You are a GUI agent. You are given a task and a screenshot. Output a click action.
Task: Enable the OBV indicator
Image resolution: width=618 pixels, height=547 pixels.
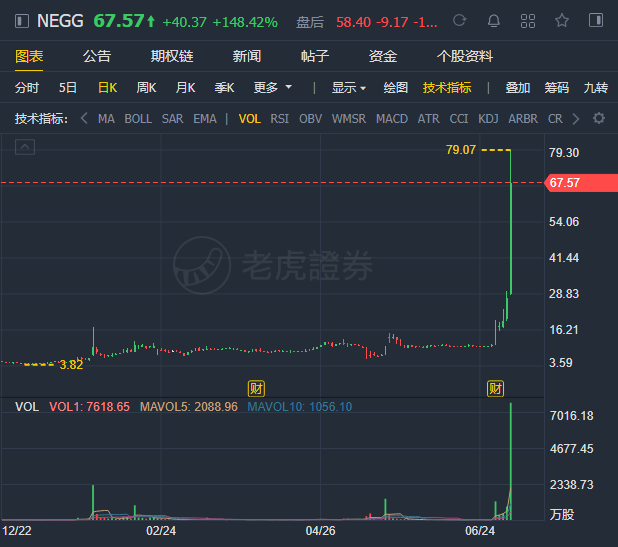pos(310,119)
